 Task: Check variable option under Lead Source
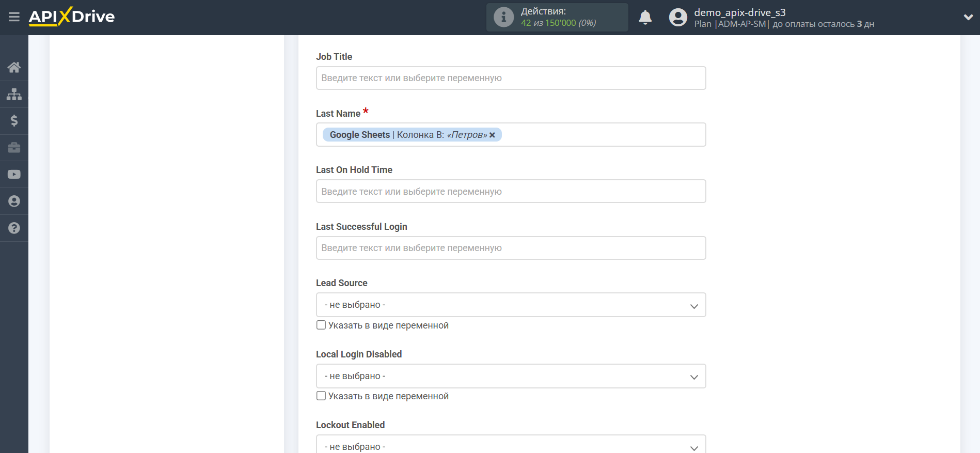click(x=321, y=325)
